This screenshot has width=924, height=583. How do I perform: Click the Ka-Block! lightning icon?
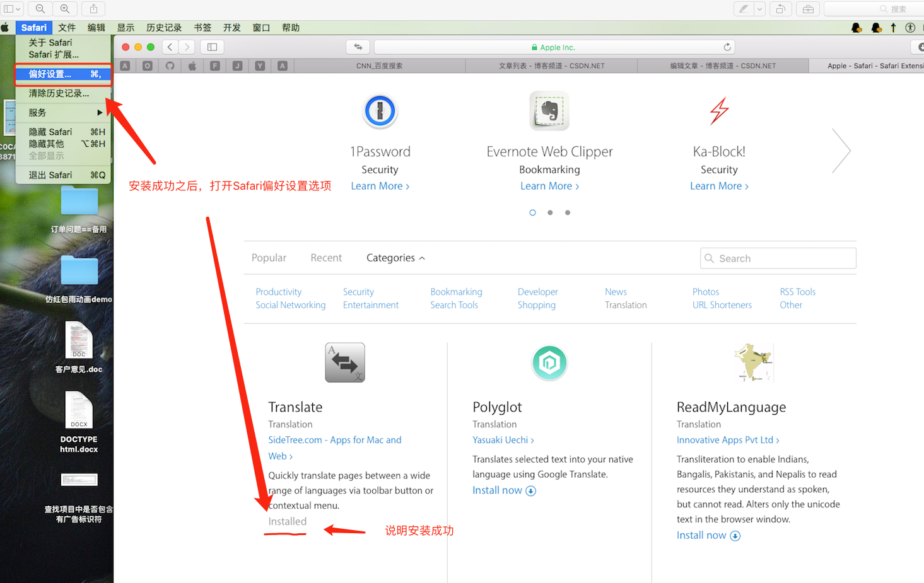[x=719, y=111]
